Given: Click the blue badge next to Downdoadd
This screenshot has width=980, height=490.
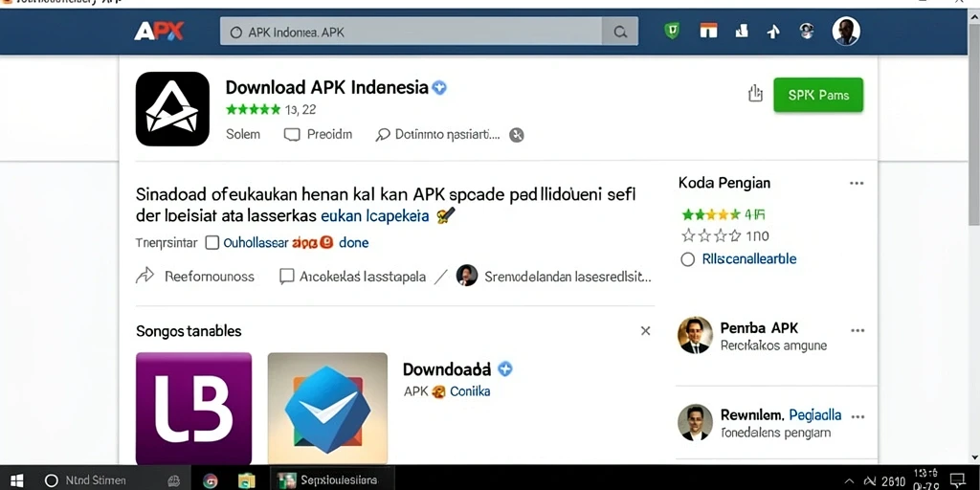Looking at the screenshot, I should [x=505, y=368].
